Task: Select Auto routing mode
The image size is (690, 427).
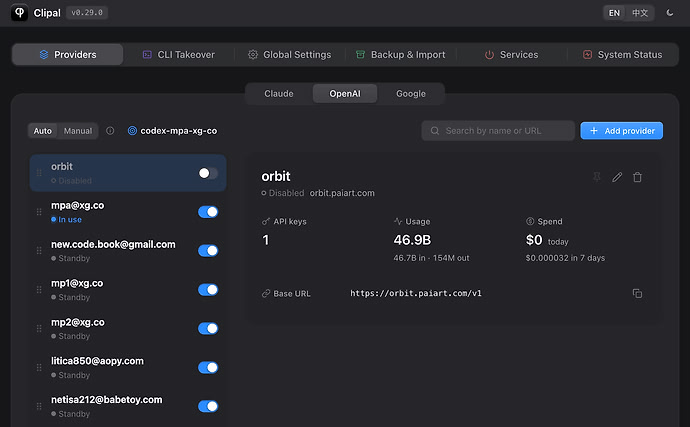Action: 43,131
